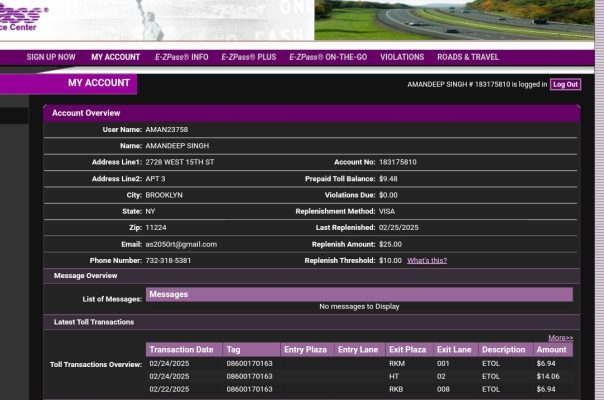
Task: Click the Message Overview section header
Action: point(85,275)
